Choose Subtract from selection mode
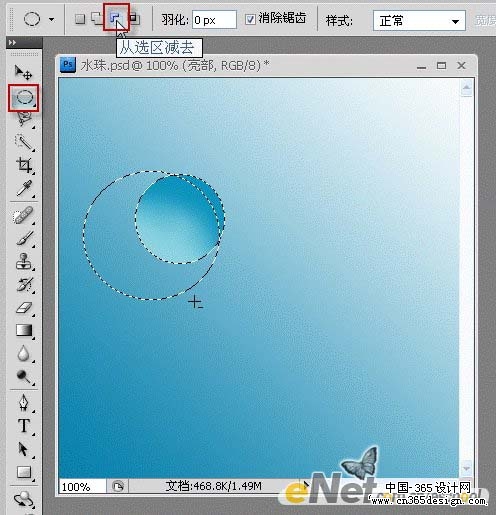The image size is (496, 515). [115, 18]
